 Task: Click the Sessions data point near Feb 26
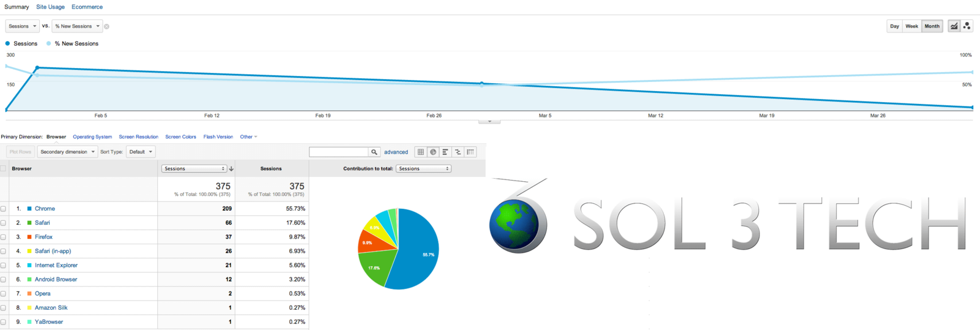481,83
